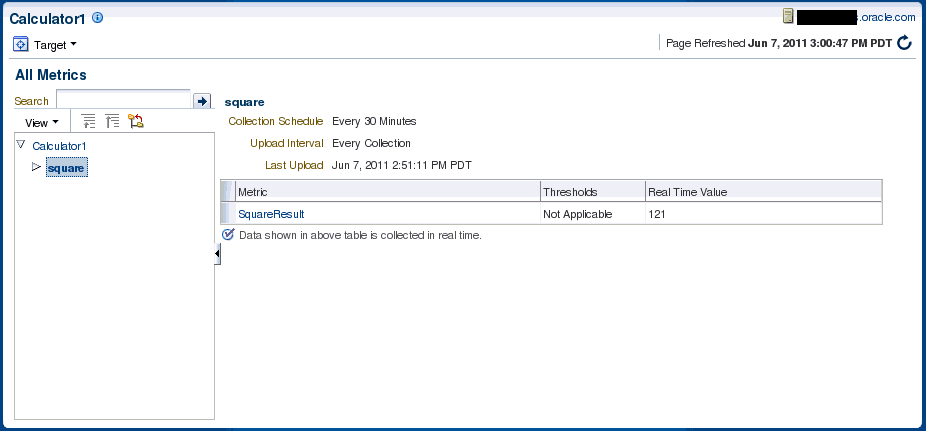Refresh the page with the circular arrow icon

point(904,43)
